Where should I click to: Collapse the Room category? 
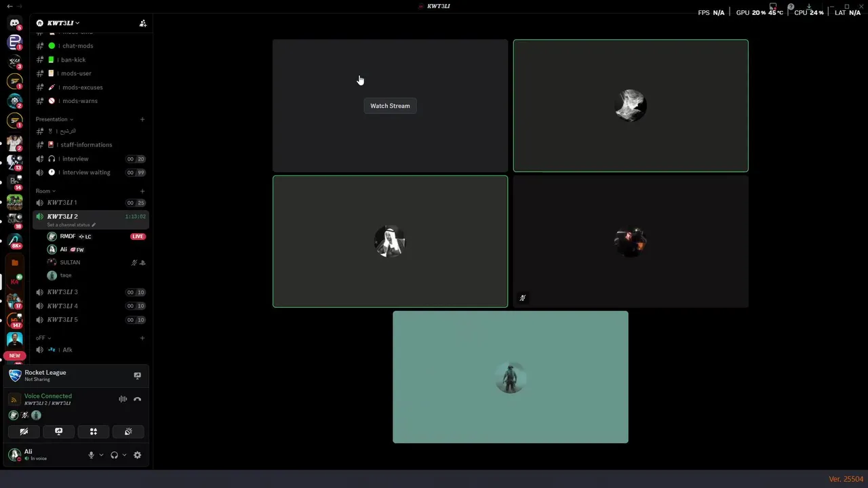pyautogui.click(x=45, y=191)
